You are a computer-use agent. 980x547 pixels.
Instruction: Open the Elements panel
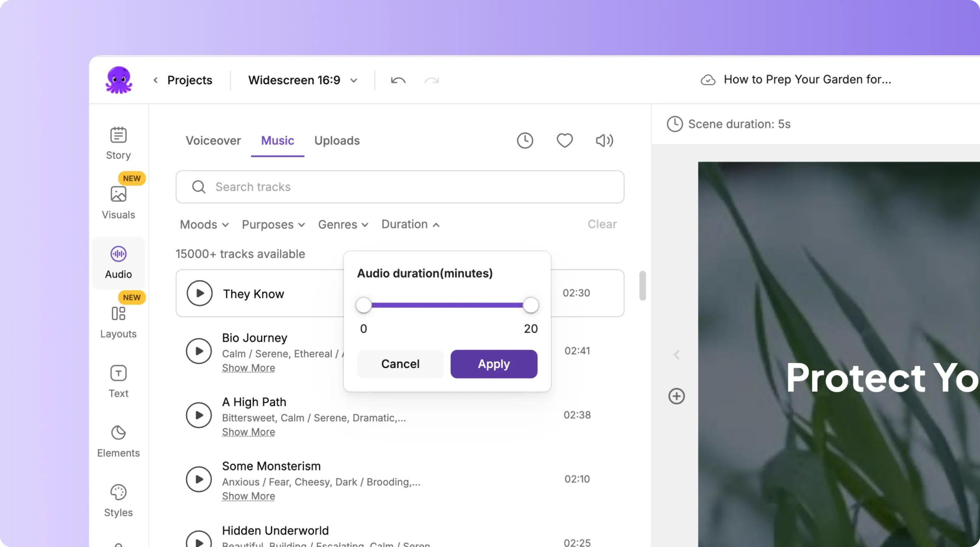click(x=118, y=441)
